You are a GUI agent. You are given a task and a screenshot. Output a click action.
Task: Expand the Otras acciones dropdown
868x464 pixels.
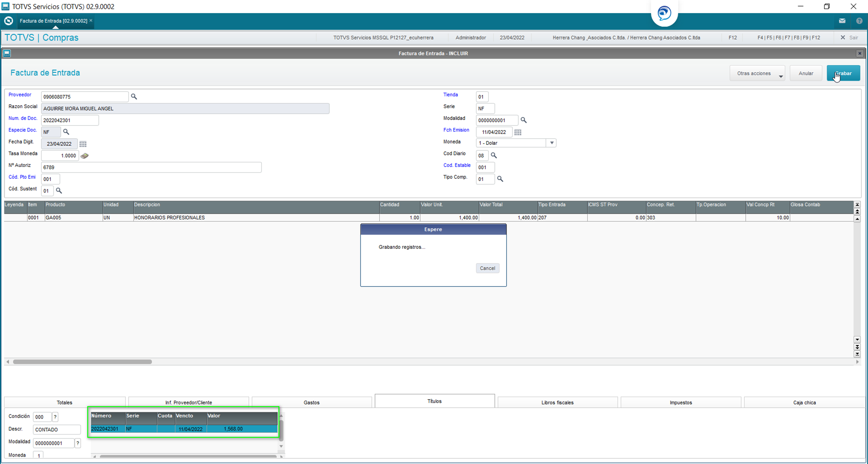pyautogui.click(x=757, y=74)
